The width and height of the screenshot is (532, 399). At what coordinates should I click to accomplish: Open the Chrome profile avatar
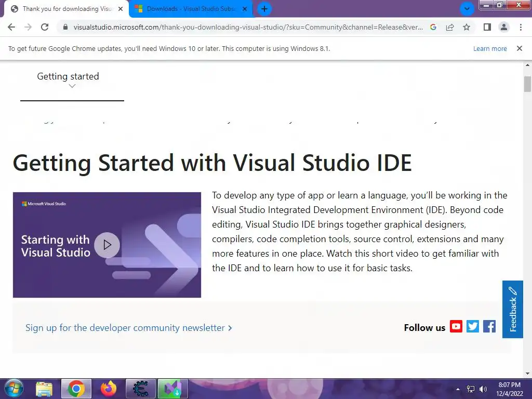coord(504,27)
